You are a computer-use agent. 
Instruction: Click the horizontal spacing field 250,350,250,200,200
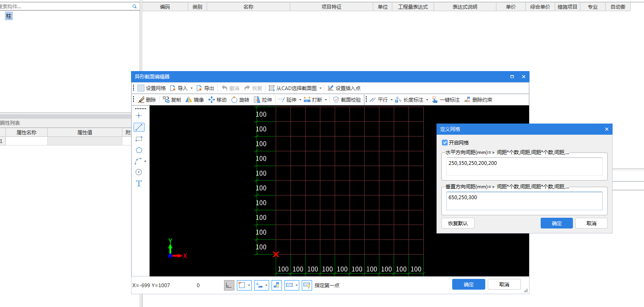(x=524, y=167)
